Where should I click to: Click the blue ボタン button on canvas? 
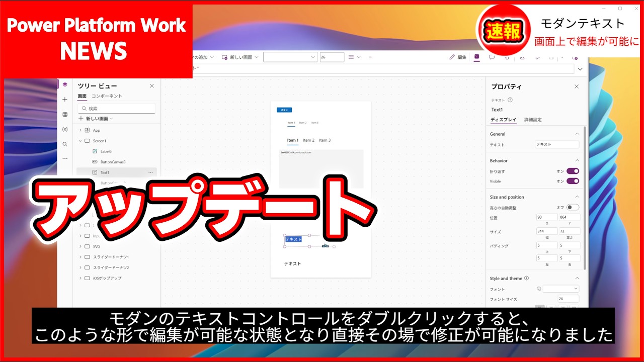coord(284,110)
